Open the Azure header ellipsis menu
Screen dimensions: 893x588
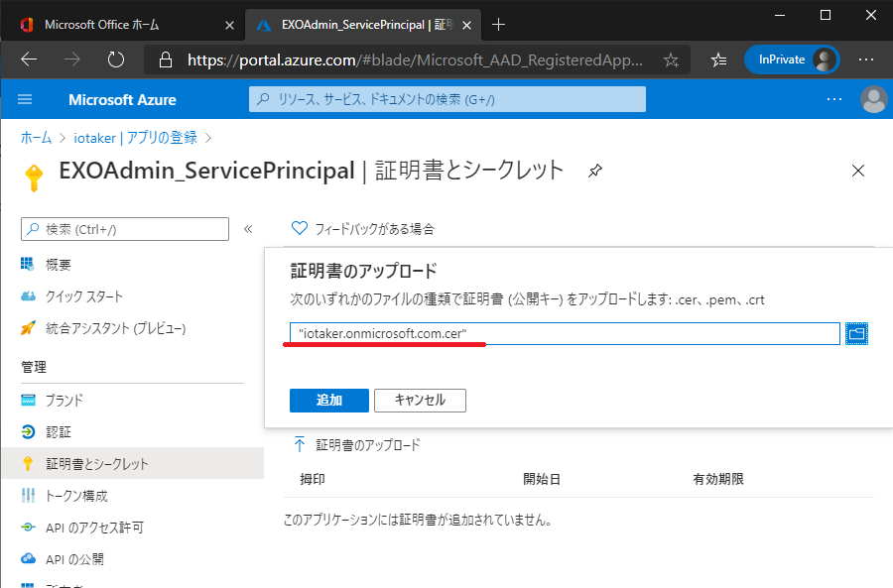(834, 99)
